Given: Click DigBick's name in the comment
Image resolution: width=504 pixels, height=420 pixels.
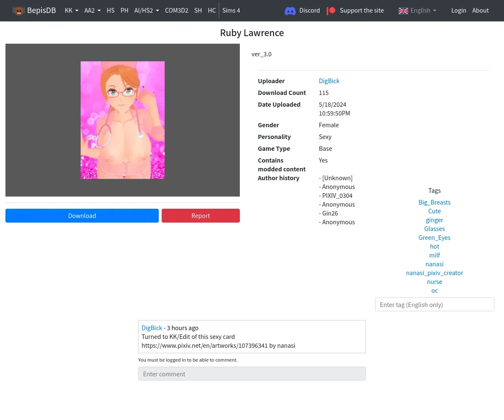Looking at the screenshot, I should pos(152,328).
